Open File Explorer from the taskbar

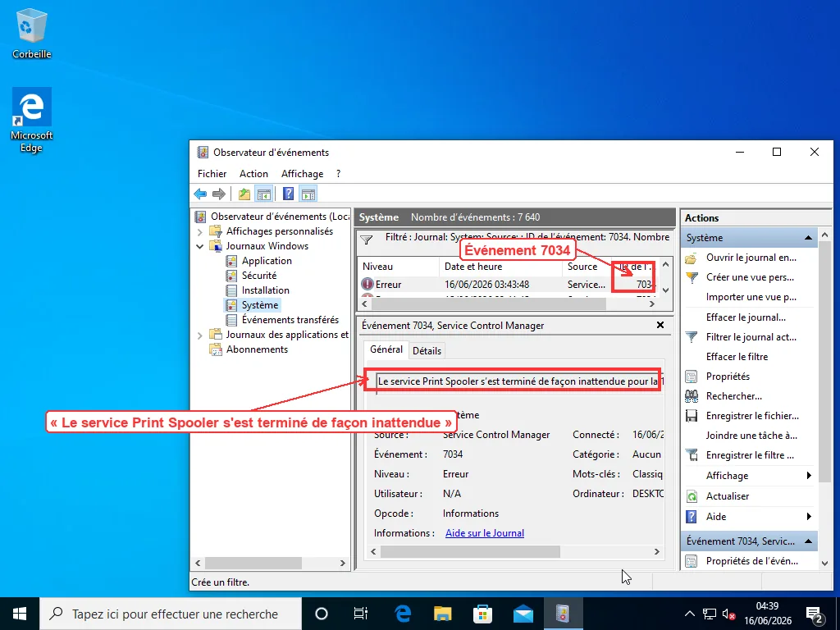point(442,614)
